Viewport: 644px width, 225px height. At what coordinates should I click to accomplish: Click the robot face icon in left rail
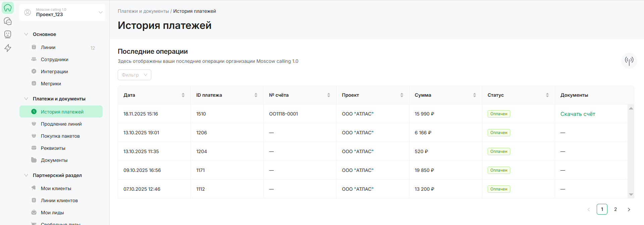(x=8, y=34)
